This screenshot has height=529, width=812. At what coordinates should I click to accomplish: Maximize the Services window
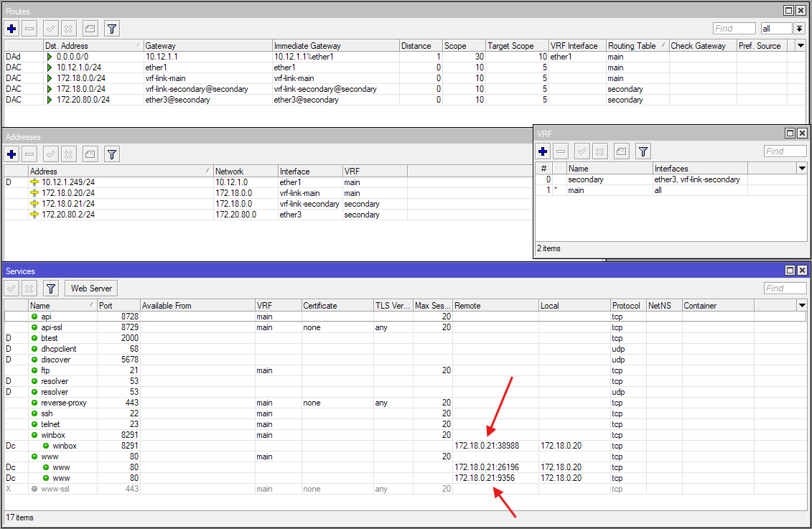click(790, 270)
